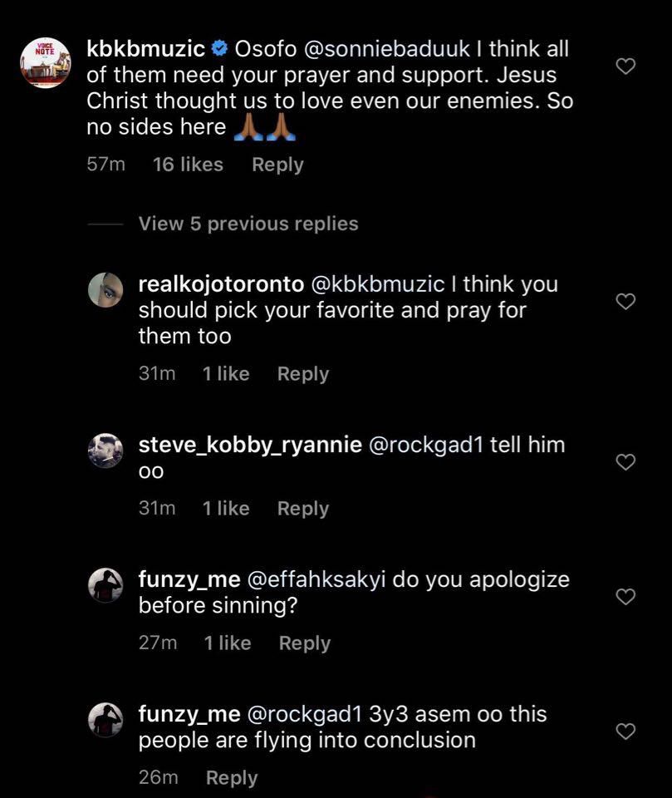672x798 pixels.
Task: Heart funzy_me's comment about flying into conclusion
Action: click(x=626, y=731)
